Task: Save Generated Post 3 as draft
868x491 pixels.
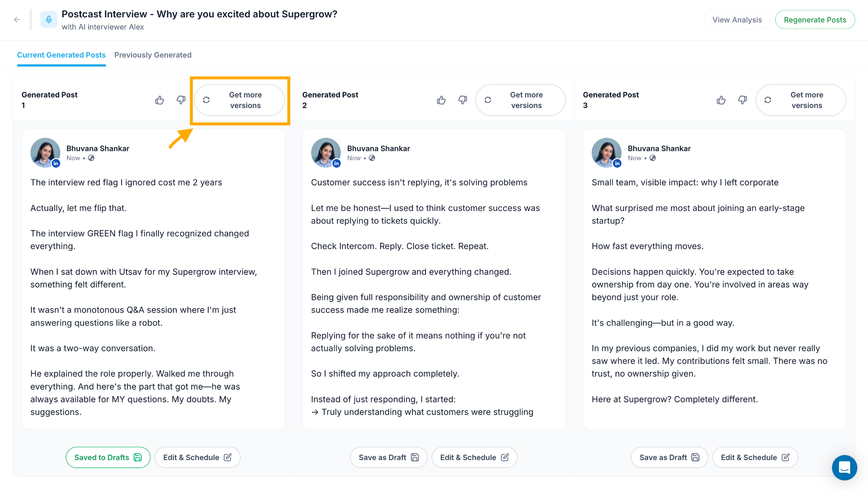Action: [x=669, y=458]
